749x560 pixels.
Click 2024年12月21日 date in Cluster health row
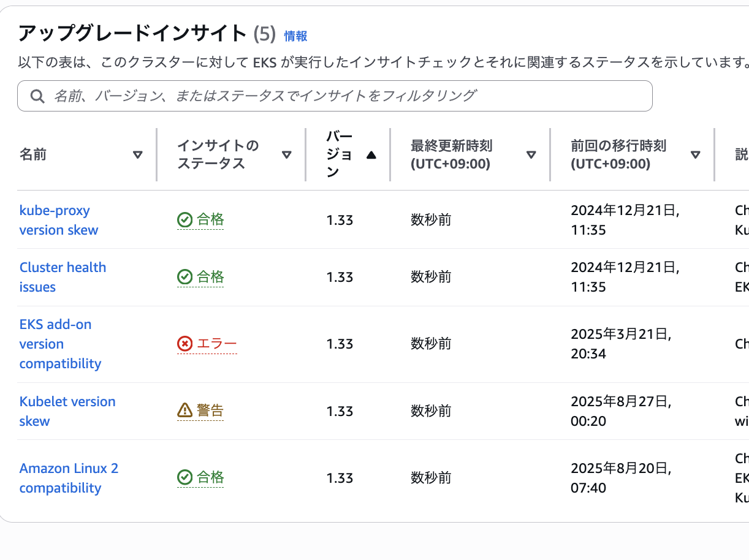pyautogui.click(x=625, y=277)
